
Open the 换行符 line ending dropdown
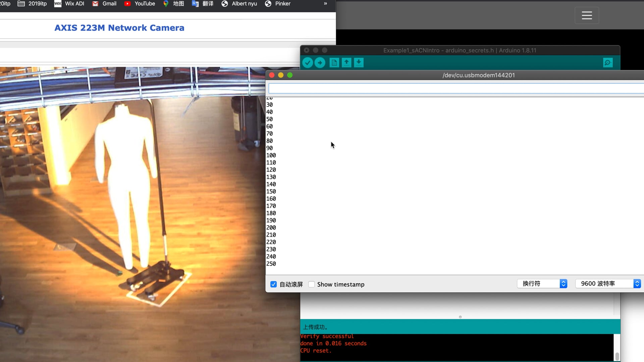pos(542,284)
